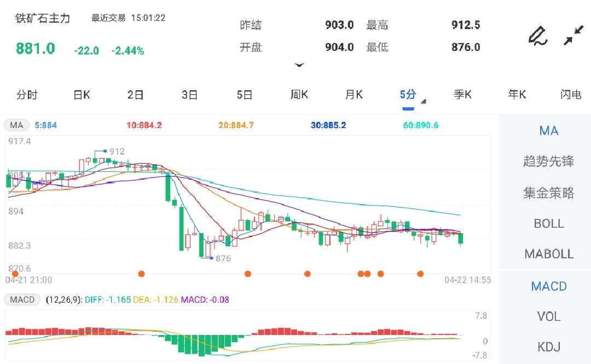Choose VOL sub-indicator
This screenshot has height=364, width=591.
pos(549,316)
